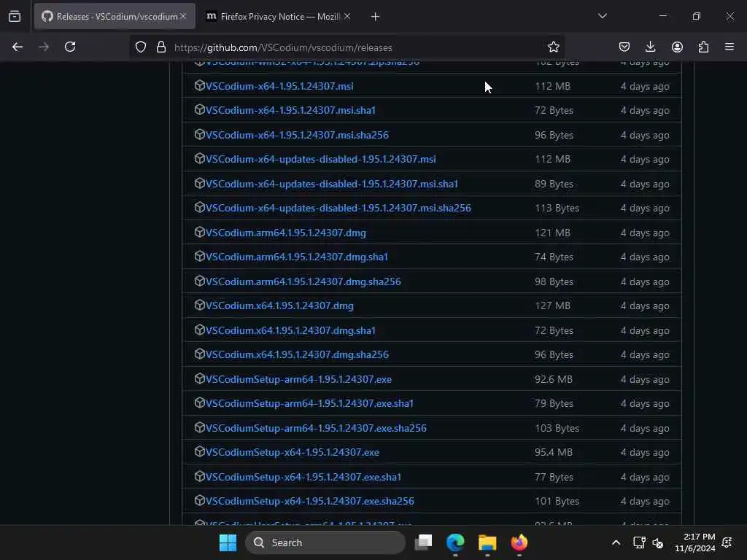
Task: Click the 121 MB size text
Action: point(552,233)
